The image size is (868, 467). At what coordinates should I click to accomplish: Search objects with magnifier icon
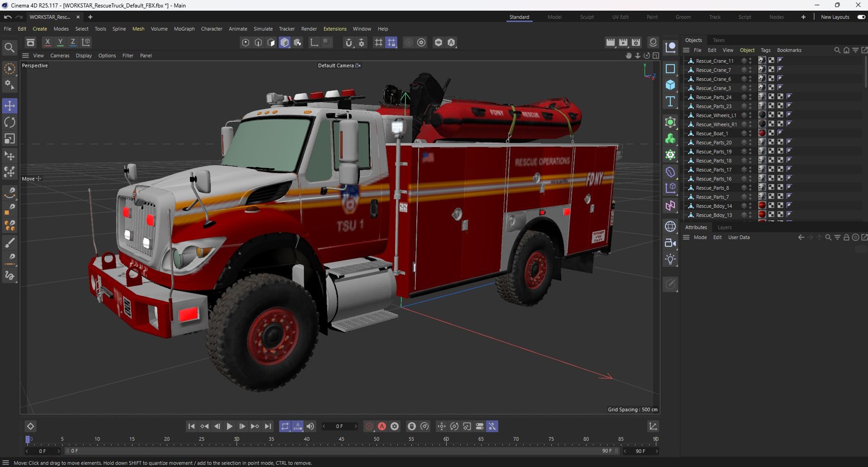click(837, 50)
